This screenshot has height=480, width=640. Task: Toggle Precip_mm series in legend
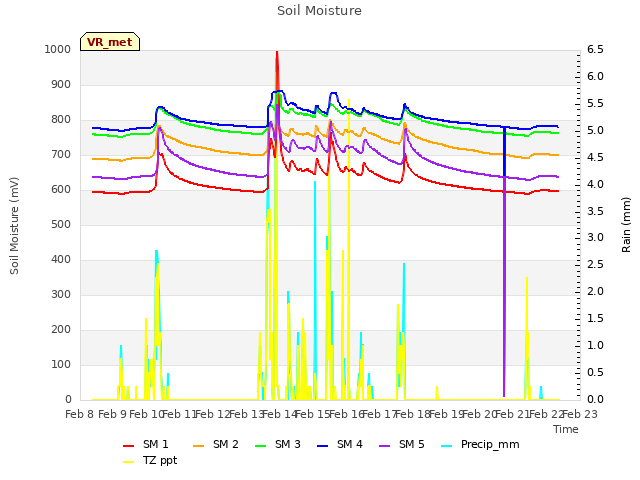point(480,444)
